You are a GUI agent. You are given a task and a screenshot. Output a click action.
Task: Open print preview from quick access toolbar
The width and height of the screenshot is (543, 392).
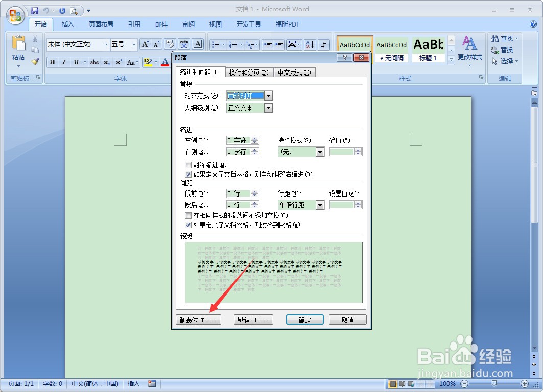(74, 10)
